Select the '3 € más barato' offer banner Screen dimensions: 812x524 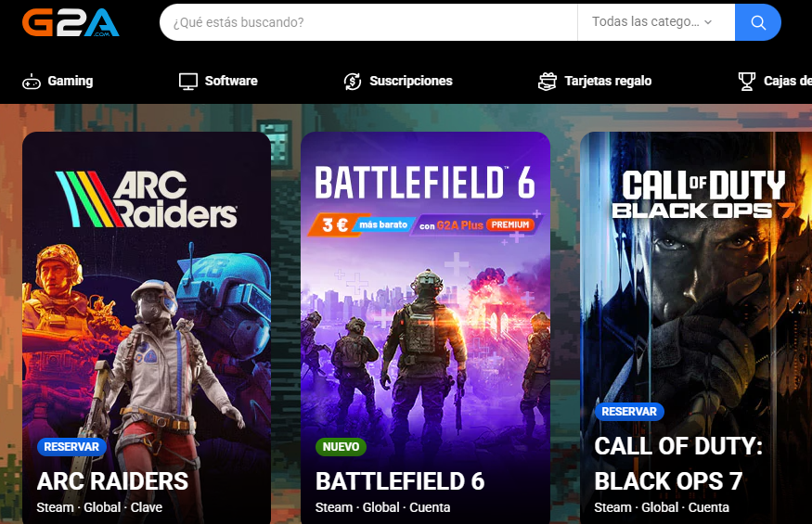[x=362, y=224]
